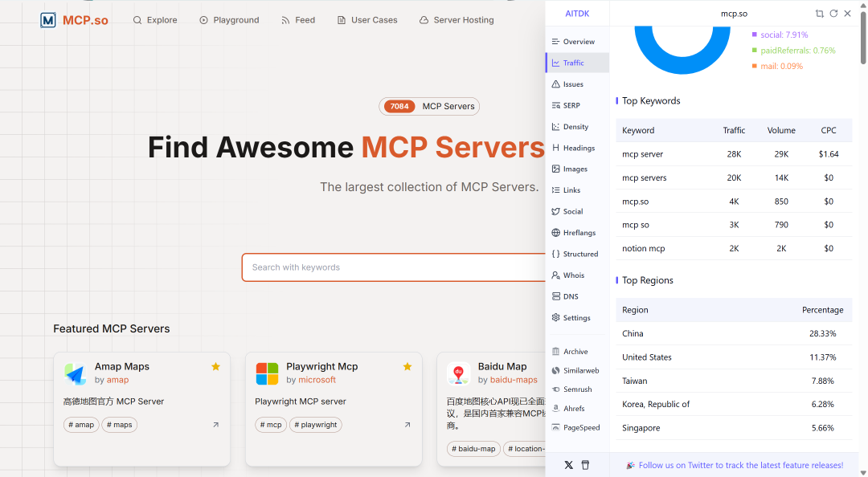Screen dimensions: 868x477
Task: Open the Images section
Action: [x=577, y=169]
